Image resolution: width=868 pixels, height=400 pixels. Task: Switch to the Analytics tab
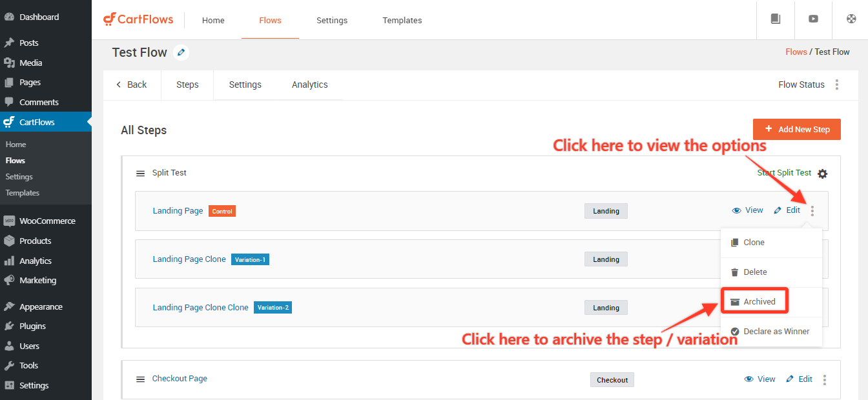(309, 85)
